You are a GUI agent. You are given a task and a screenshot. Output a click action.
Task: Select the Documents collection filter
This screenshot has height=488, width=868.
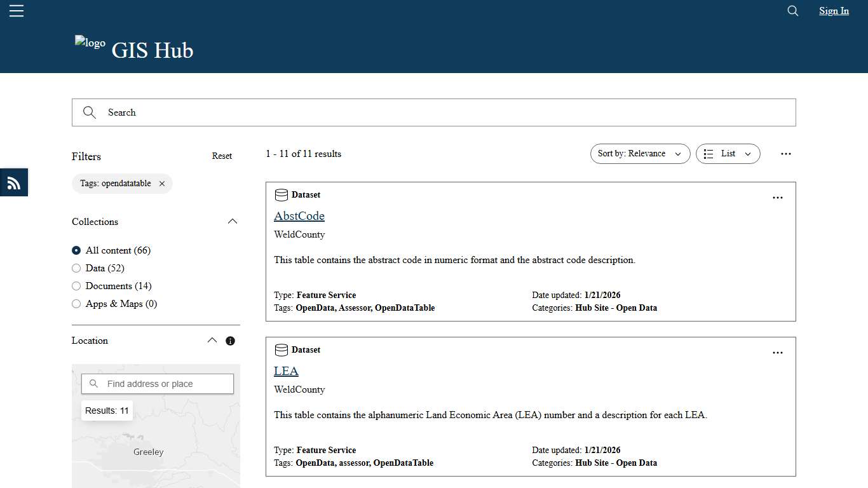[76, 285]
